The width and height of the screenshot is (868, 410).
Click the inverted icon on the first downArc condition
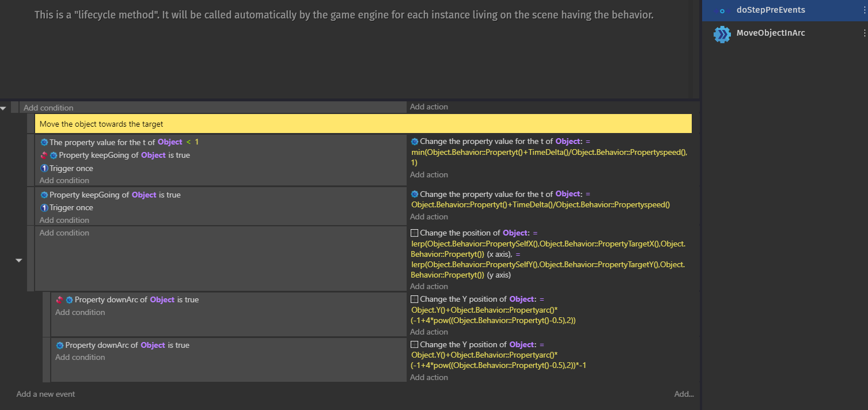(59, 299)
